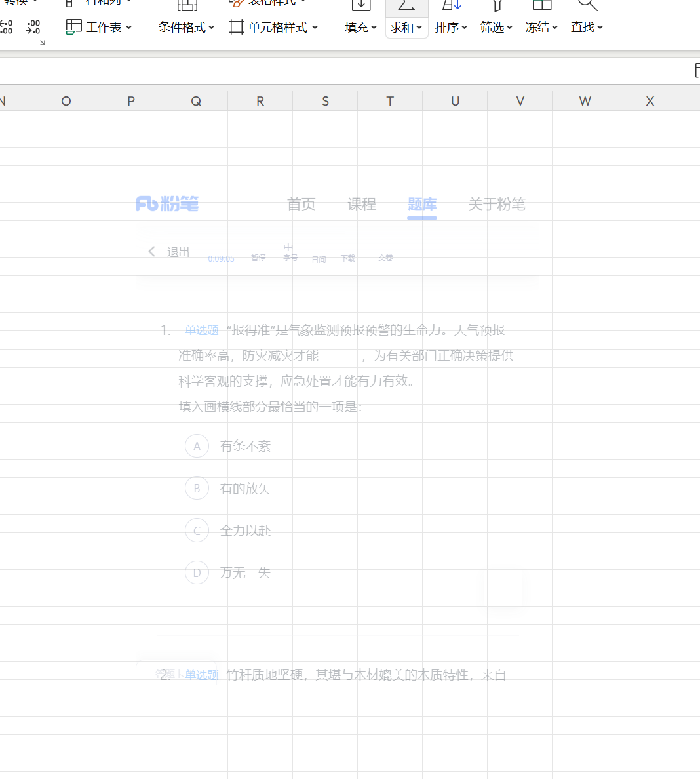Switch to the 题库 tab
The width and height of the screenshot is (700, 779).
tap(421, 205)
